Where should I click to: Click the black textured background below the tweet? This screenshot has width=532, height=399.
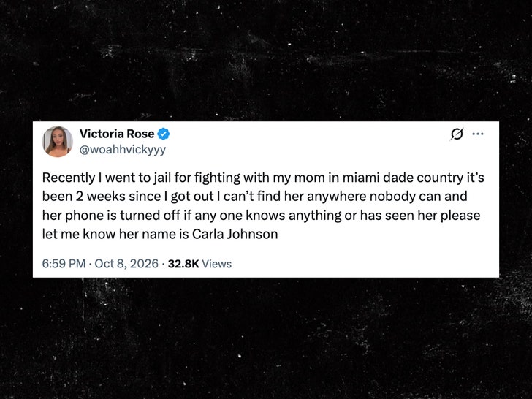click(x=266, y=338)
